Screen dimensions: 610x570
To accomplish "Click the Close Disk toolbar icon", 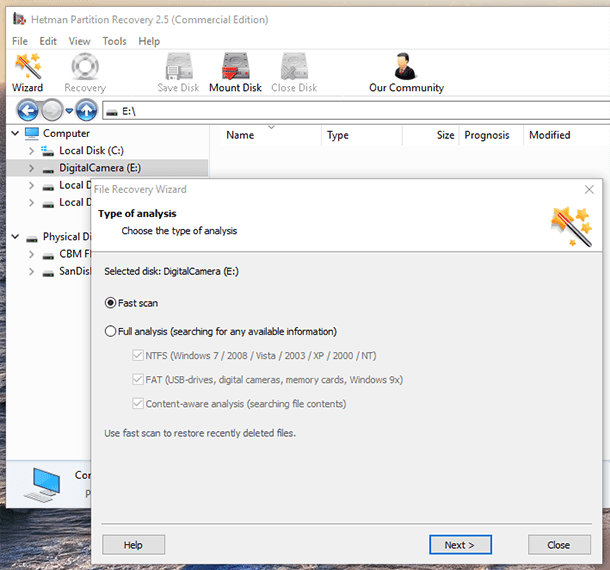I will coord(294,66).
